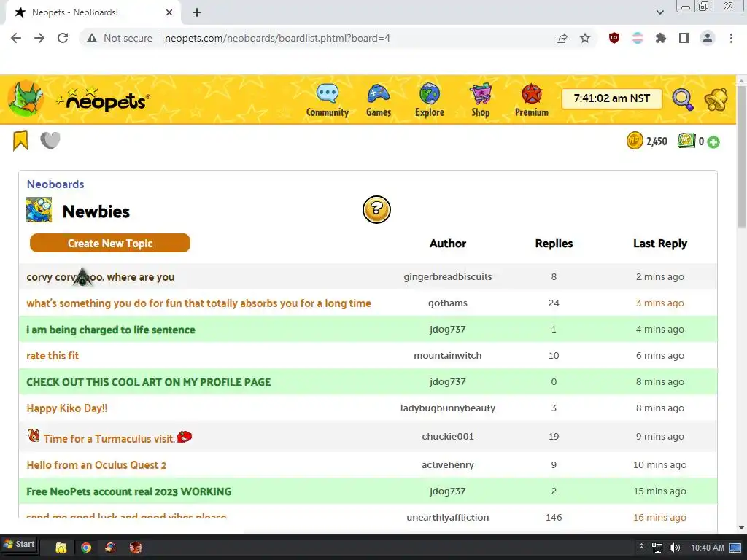
Task: Open topic 'i am being charged to life sentence'
Action: click(x=111, y=330)
